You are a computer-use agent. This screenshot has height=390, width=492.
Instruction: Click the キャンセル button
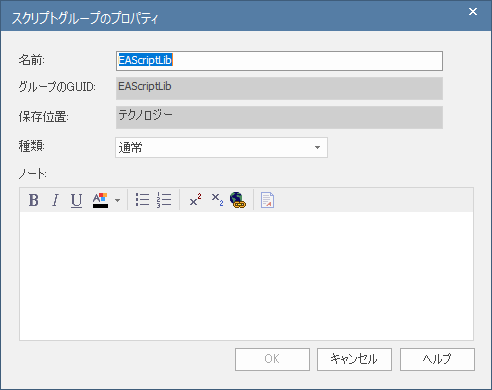(354, 359)
